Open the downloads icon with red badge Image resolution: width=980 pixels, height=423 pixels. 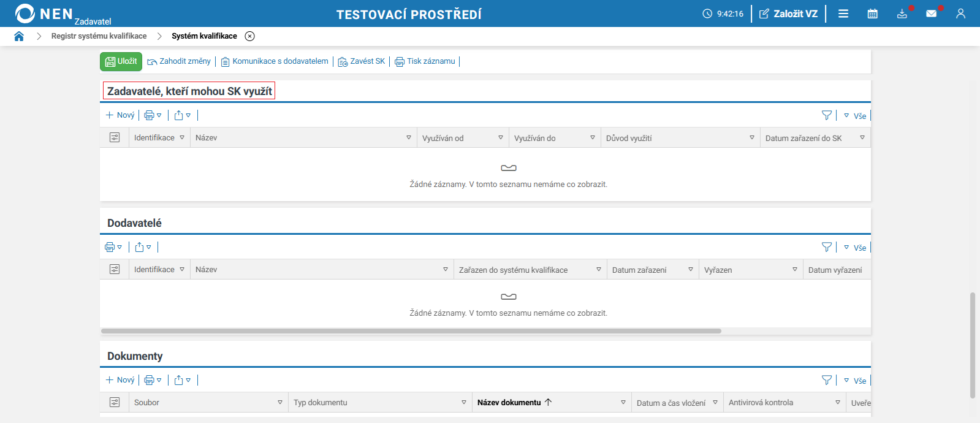click(x=902, y=13)
